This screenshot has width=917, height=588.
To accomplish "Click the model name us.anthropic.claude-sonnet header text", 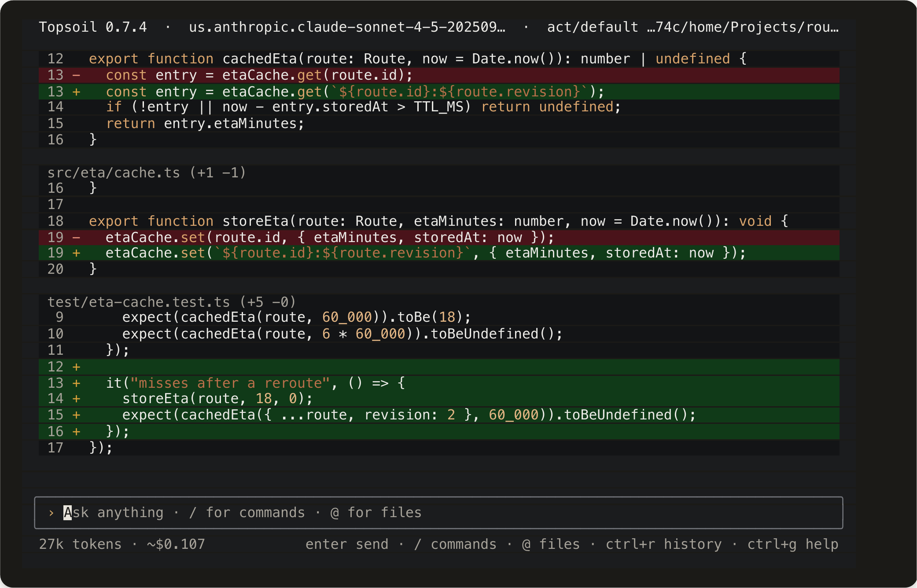I will [x=347, y=27].
